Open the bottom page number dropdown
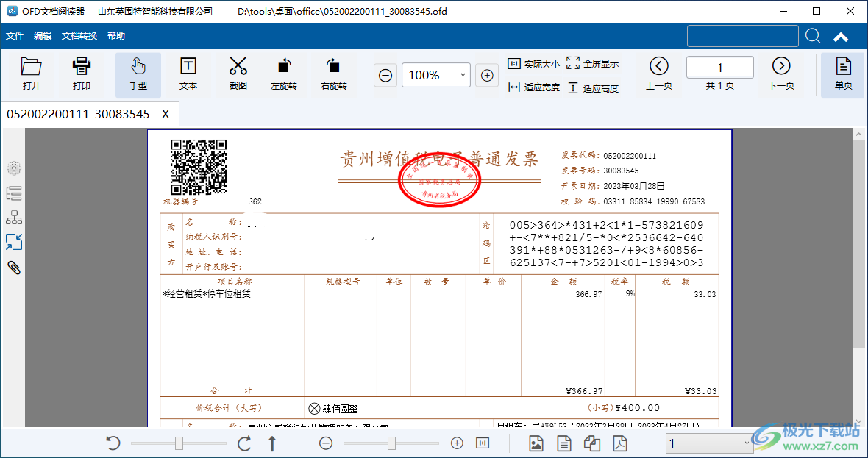 pos(709,443)
